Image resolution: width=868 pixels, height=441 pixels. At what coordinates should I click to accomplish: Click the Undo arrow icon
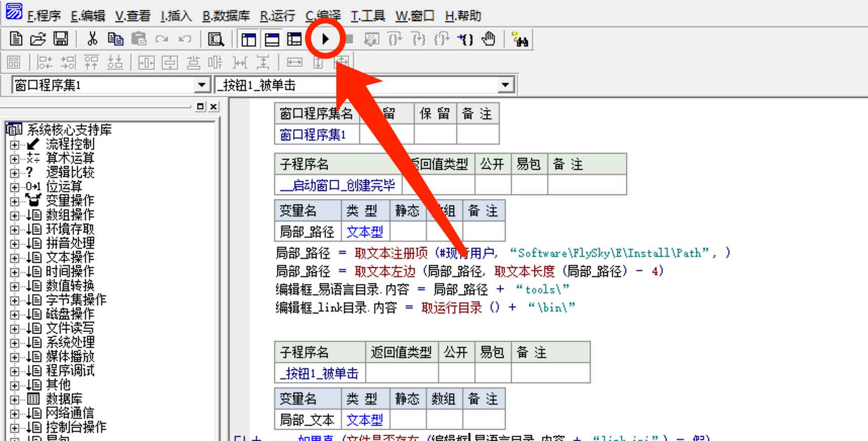[185, 39]
